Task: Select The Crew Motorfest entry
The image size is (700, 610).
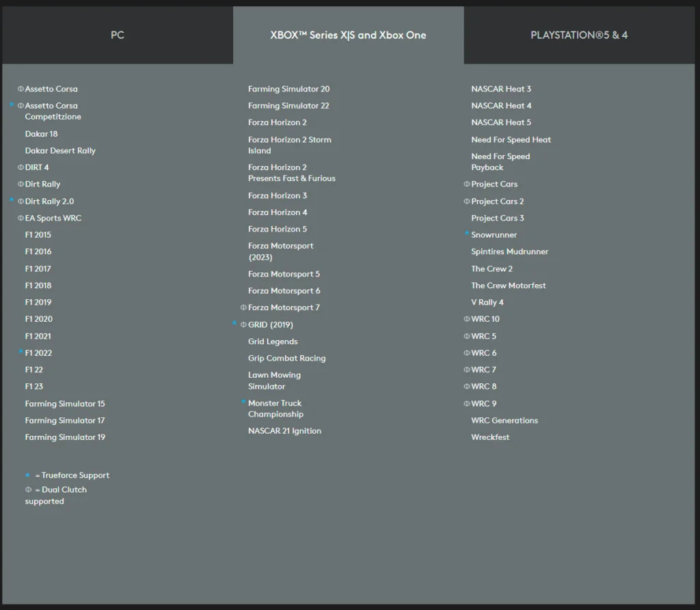Action: coord(509,286)
